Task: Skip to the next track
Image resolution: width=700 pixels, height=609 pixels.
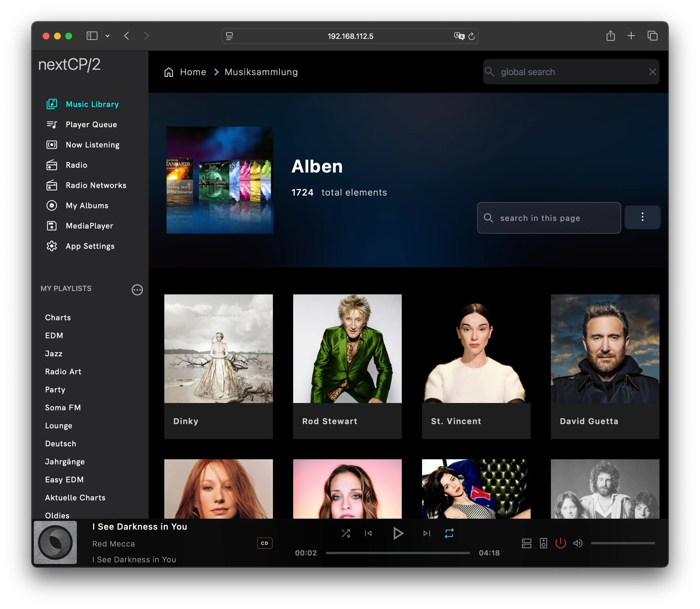Action: tap(427, 533)
